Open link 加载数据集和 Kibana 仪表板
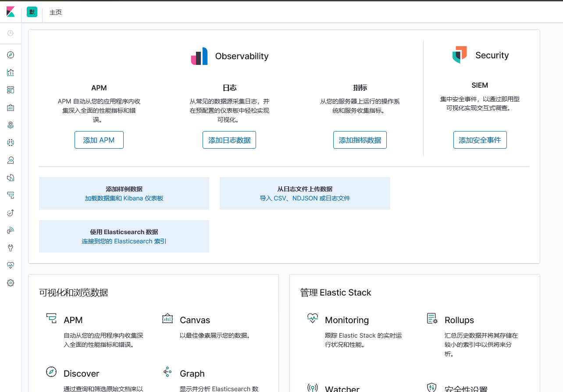Viewport: 563px width, 392px height. coord(124,198)
